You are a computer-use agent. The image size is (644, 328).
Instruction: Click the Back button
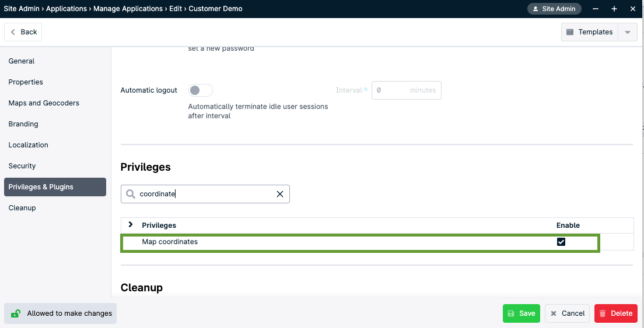click(x=23, y=32)
